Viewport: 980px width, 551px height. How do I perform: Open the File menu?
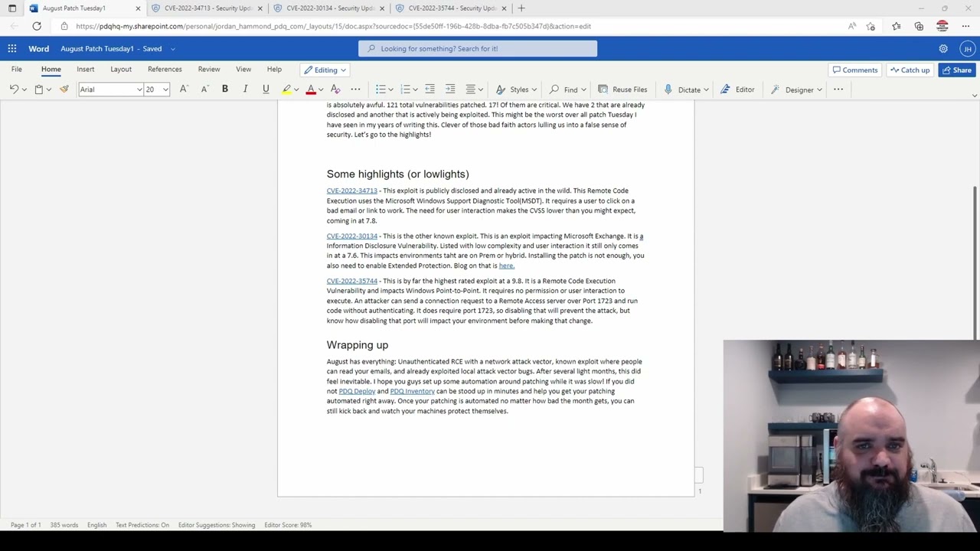(x=16, y=70)
